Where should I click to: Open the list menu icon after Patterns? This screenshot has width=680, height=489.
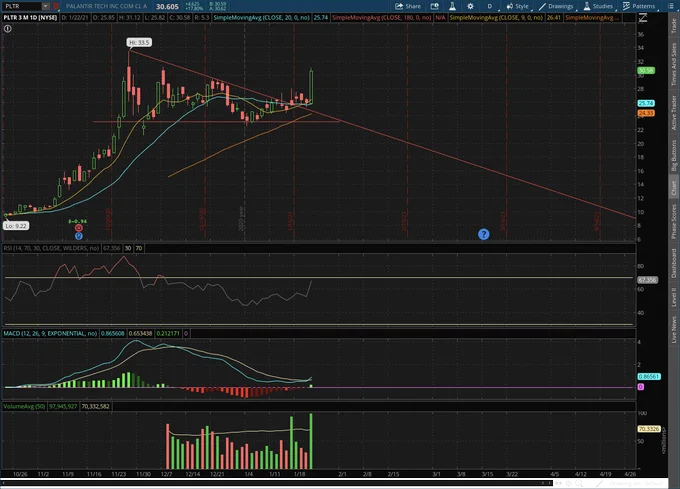click(x=671, y=6)
